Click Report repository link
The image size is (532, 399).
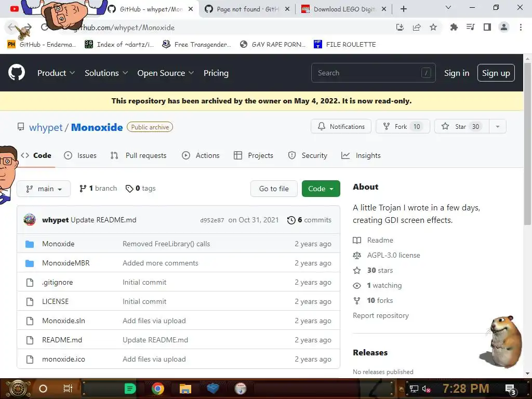381,315
